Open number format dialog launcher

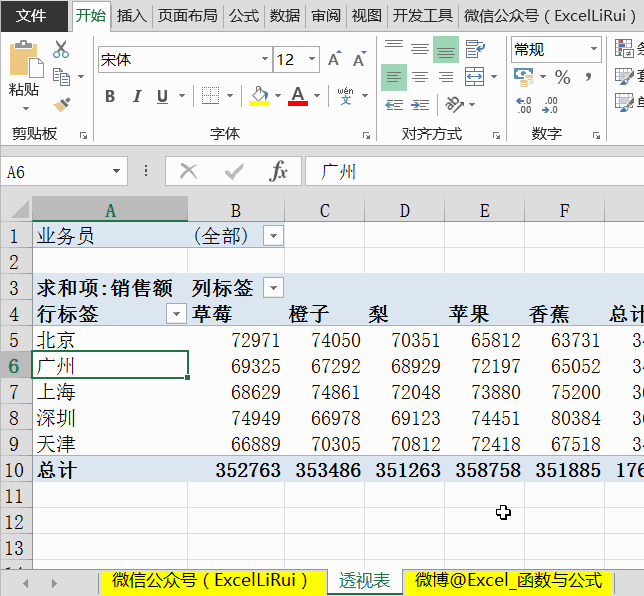pos(596,136)
